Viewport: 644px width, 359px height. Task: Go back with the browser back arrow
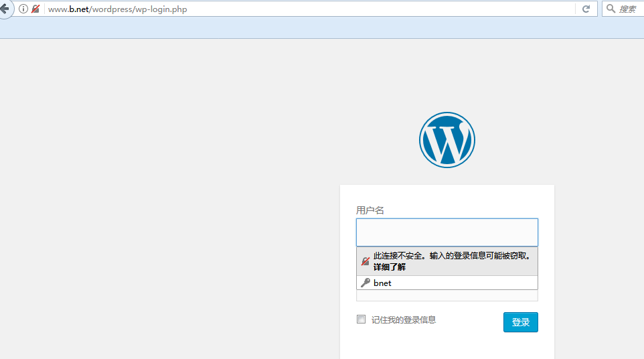pyautogui.click(x=5, y=9)
